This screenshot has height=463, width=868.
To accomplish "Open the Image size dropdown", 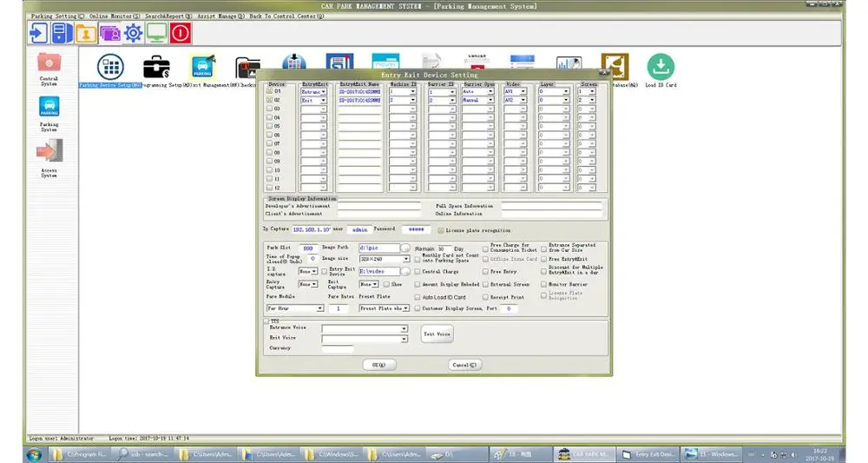I will 405,259.
